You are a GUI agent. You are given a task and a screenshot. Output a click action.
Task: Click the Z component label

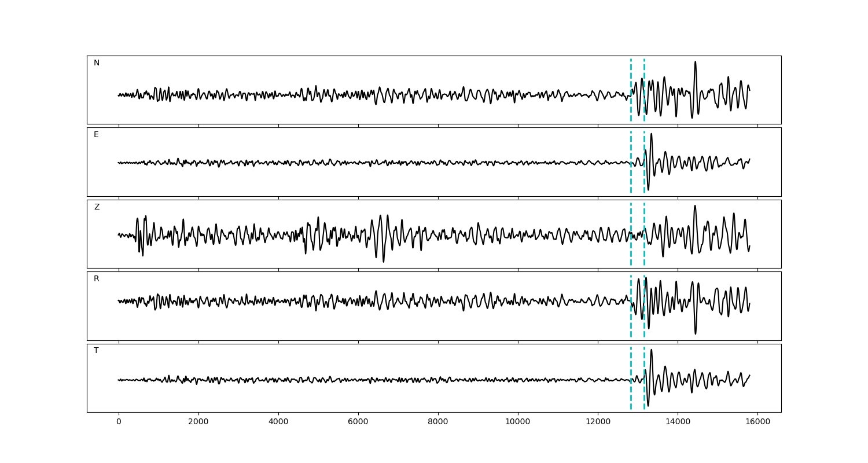(x=97, y=207)
